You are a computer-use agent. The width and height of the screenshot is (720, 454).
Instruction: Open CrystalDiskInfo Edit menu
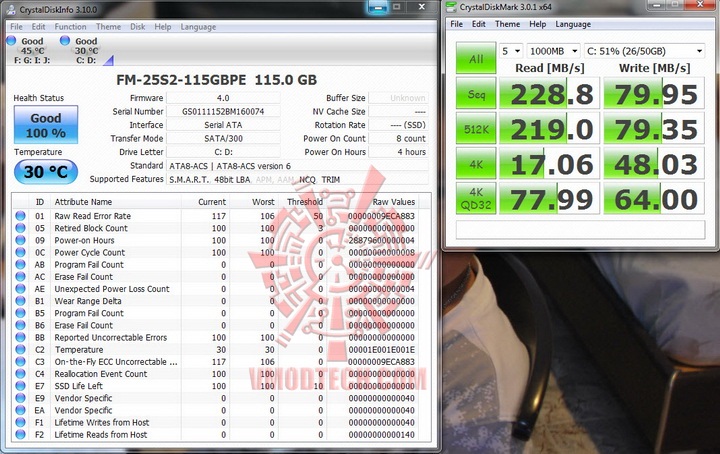[x=38, y=27]
